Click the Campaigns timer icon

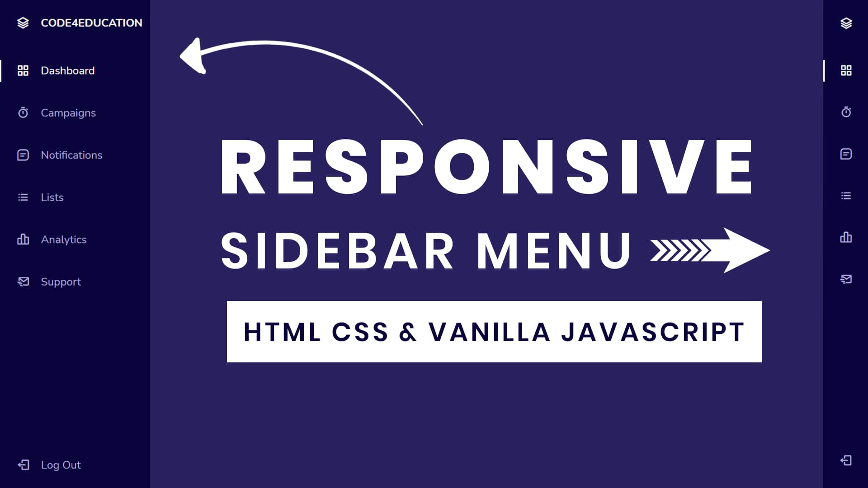pos(23,113)
